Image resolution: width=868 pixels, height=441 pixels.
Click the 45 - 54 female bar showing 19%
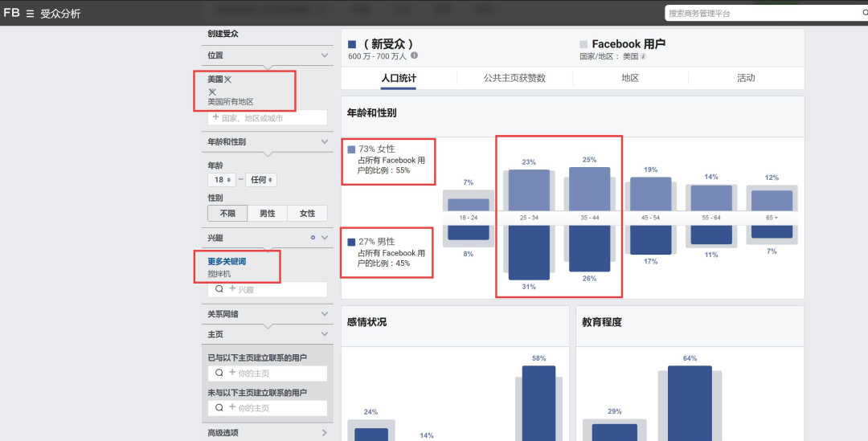650,194
